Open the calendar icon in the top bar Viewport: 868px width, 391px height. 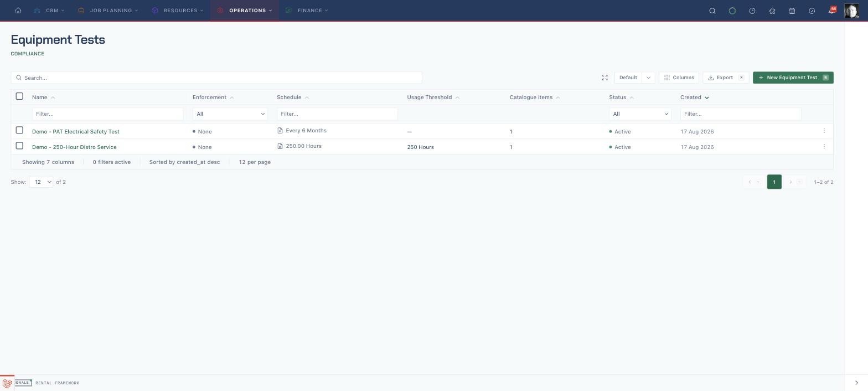click(x=792, y=11)
